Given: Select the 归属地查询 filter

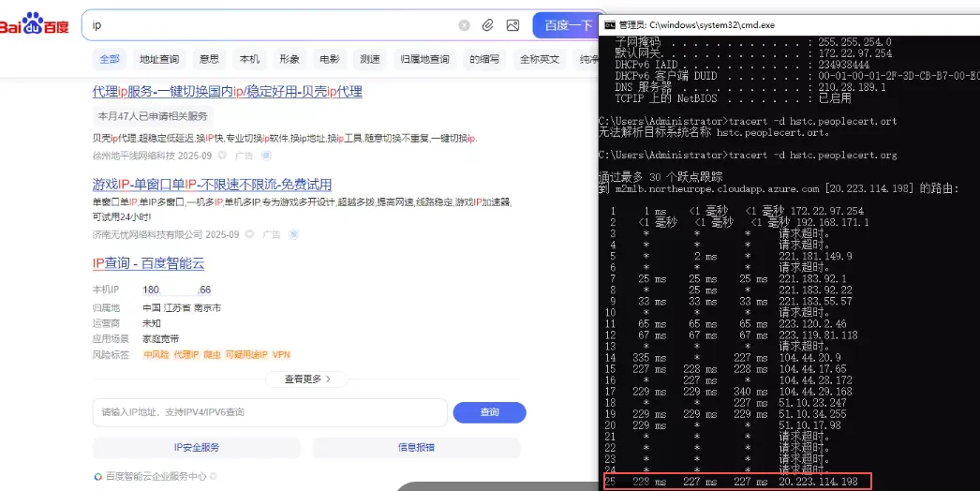Looking at the screenshot, I should click(x=425, y=59).
